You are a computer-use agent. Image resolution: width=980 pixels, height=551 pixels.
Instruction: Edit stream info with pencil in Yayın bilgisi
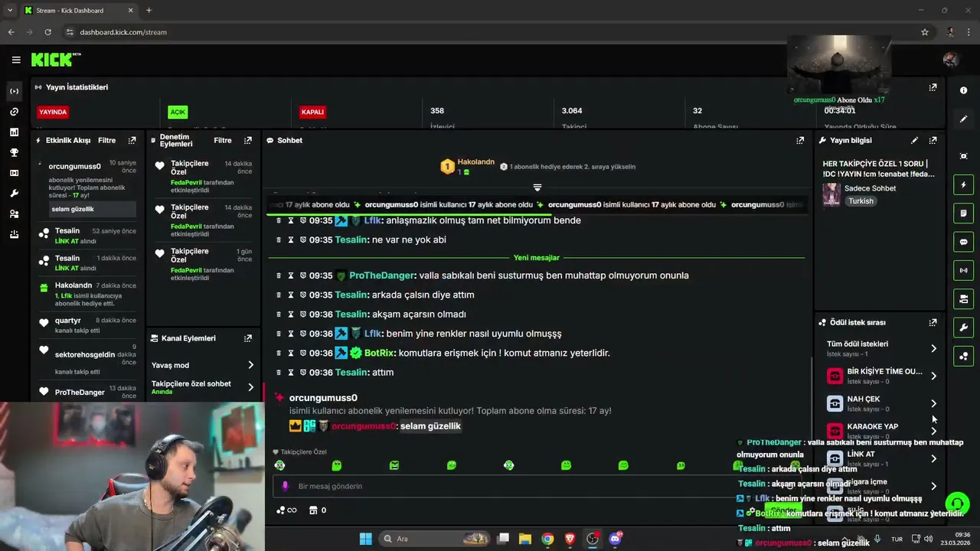pyautogui.click(x=914, y=140)
